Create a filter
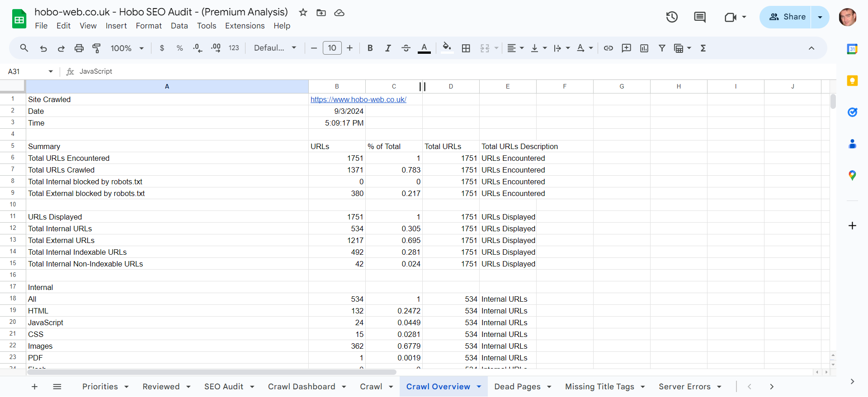The width and height of the screenshot is (868, 397). coord(662,48)
